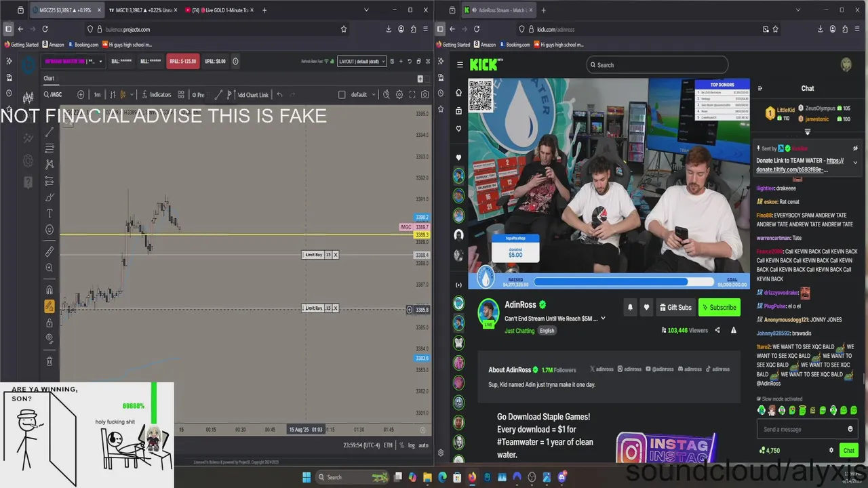Select the Text annotation tool

(50, 213)
